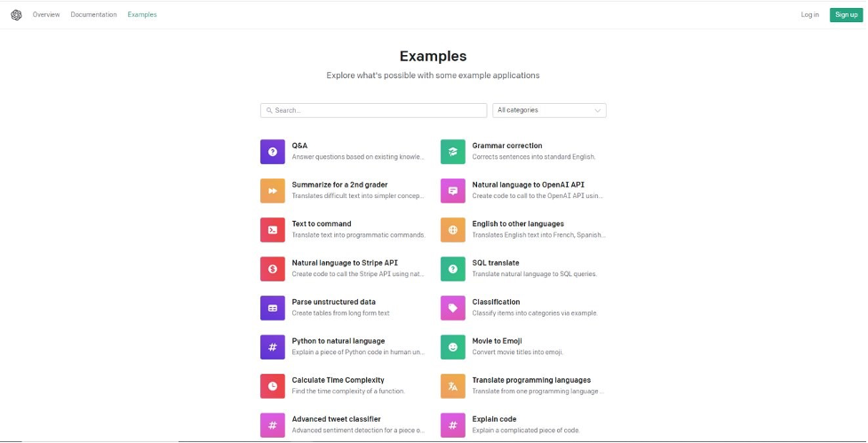Click the Summarize for a 2nd grader fast-forward icon

pyautogui.click(x=273, y=191)
